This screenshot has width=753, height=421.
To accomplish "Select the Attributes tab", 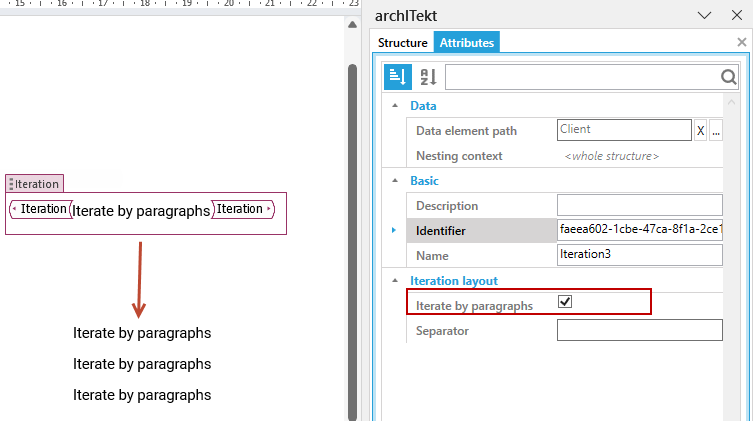I will [467, 43].
